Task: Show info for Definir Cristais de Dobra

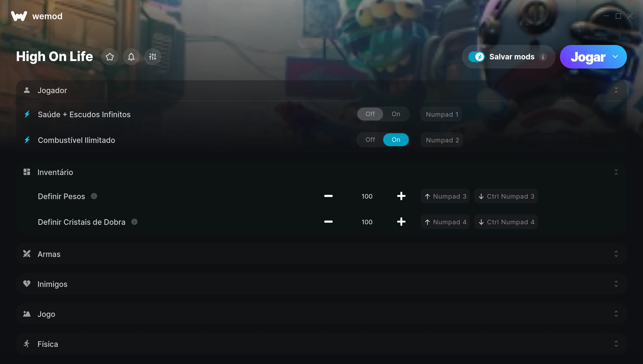Action: click(x=134, y=222)
